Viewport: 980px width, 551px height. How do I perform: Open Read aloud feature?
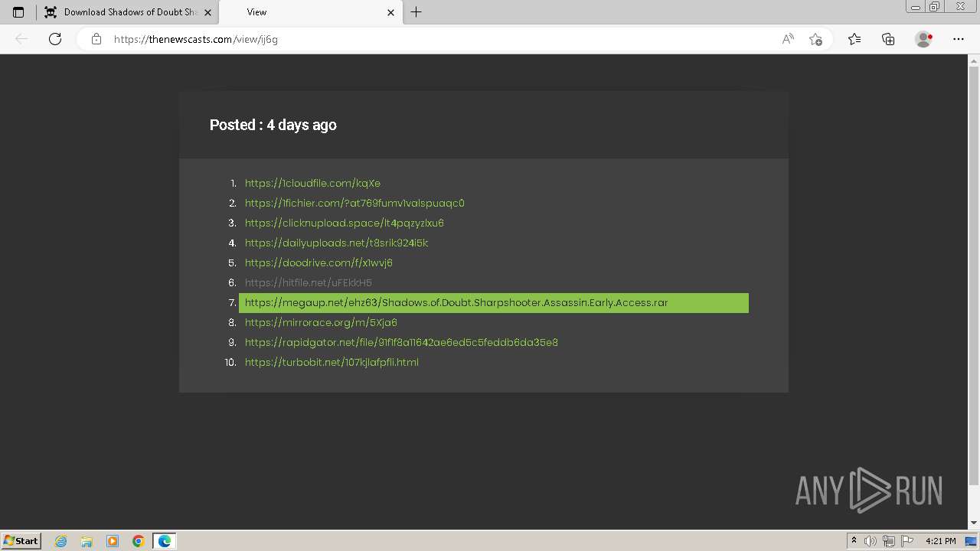788,39
